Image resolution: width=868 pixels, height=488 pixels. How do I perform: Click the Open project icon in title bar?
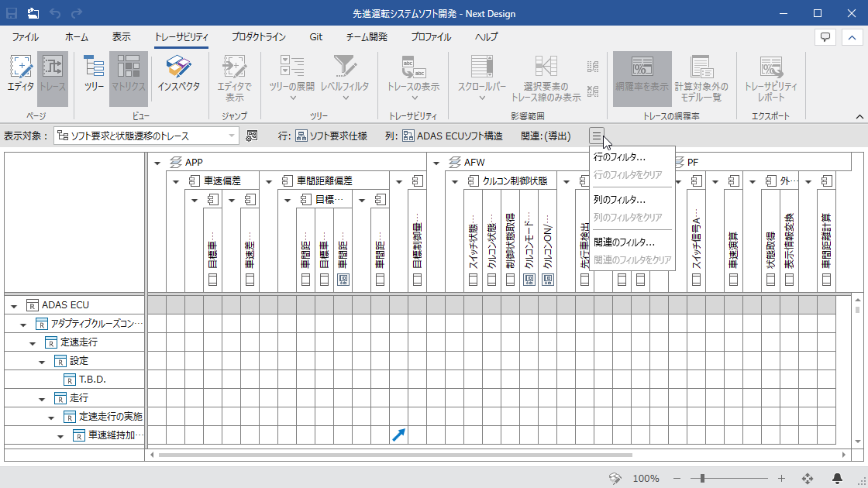coord(33,13)
